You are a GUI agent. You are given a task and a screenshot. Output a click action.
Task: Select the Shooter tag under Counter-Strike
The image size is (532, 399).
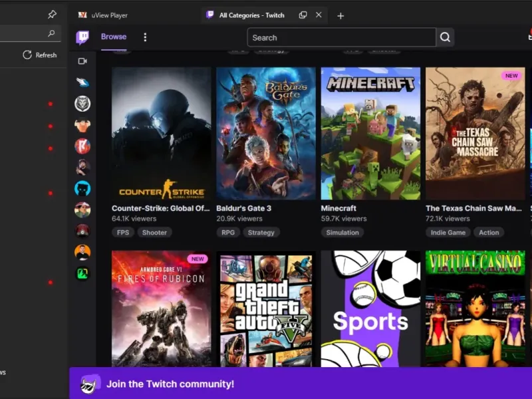click(x=154, y=232)
